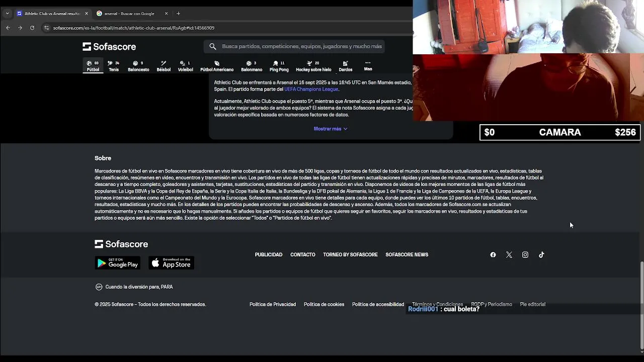Click the sofascore.com address bar URL
This screenshot has width=644, height=362.
pos(134,28)
